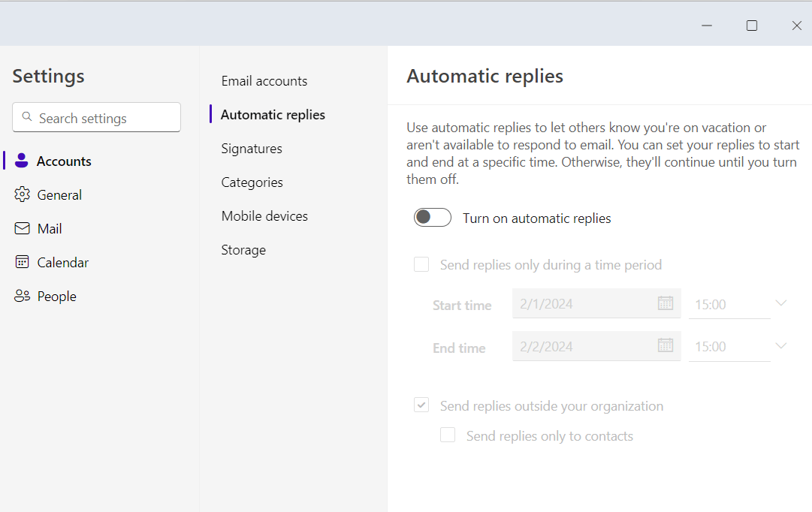The image size is (812, 512).
Task: Maximize the Settings window
Action: [751, 26]
